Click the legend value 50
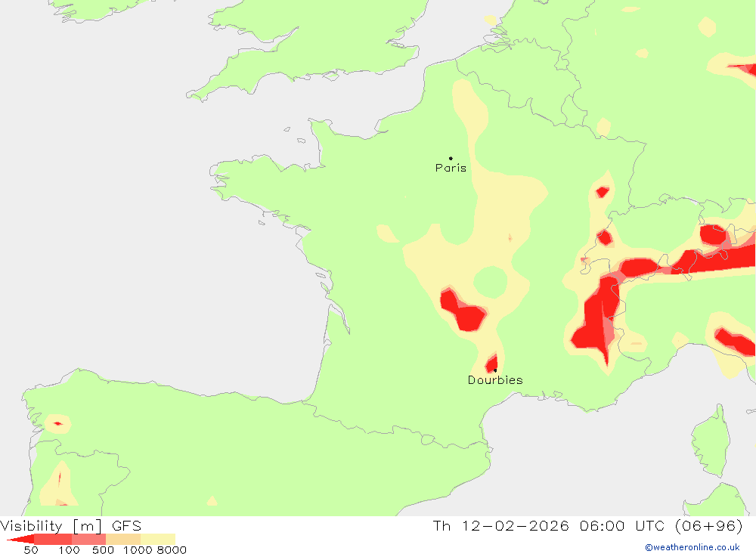 [31, 550]
